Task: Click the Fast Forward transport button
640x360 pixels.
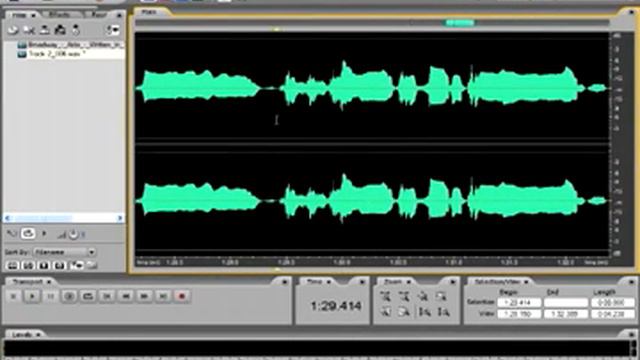Action: [144, 296]
